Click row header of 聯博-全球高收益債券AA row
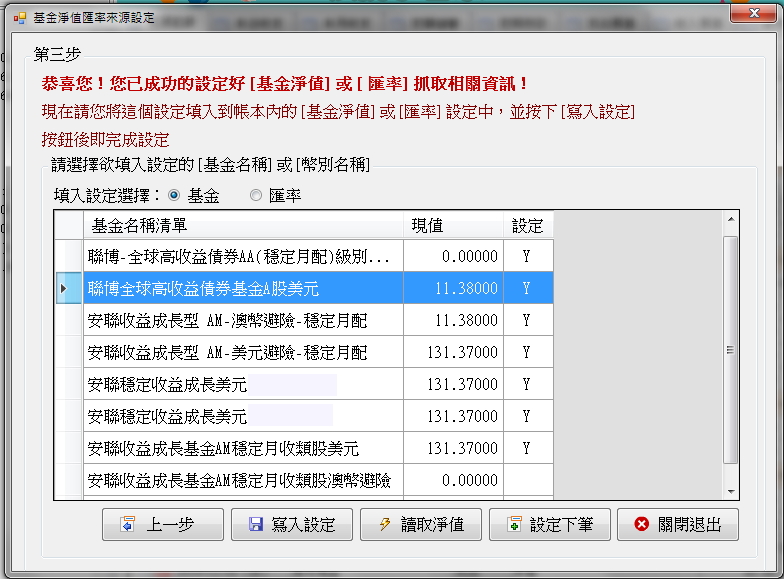This screenshot has width=784, height=579. (69, 256)
